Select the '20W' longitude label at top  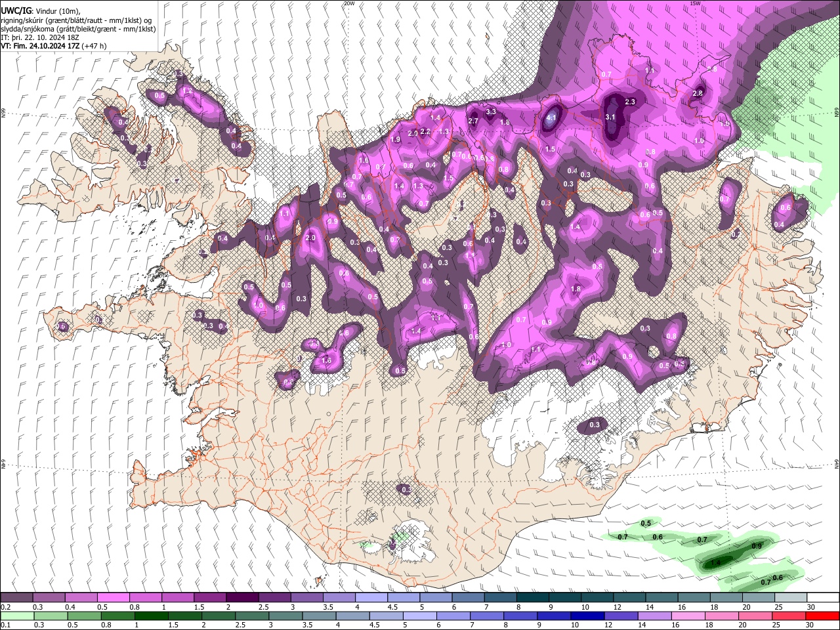coord(349,3)
